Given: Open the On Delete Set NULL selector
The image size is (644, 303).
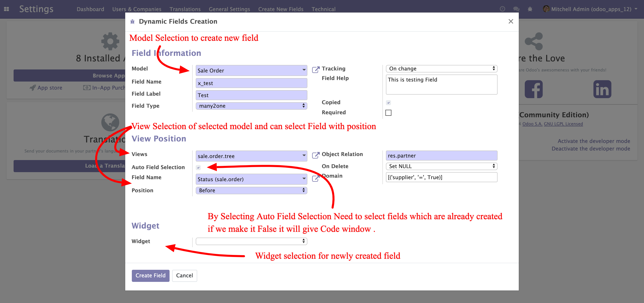Looking at the screenshot, I should click(x=441, y=166).
